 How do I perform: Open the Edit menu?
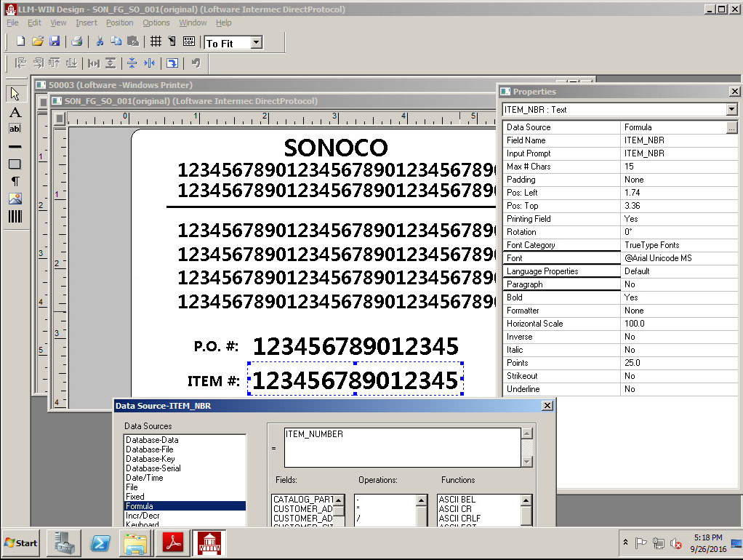click(x=34, y=23)
